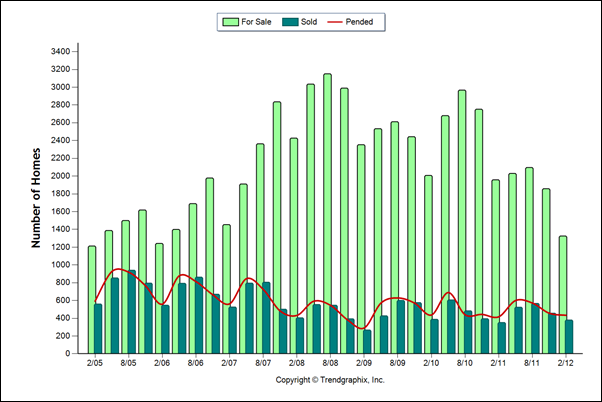
Task: Select the 'Sold' legend label
Action: 309,22
